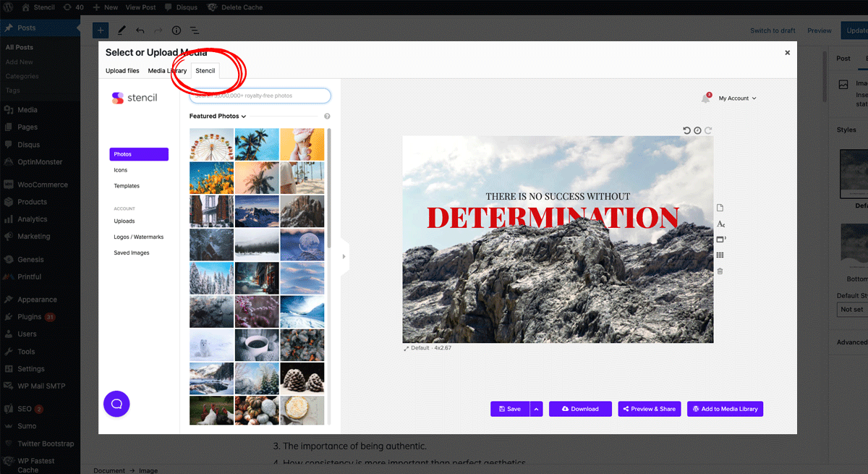
Task: Delete canvas element with trash icon
Action: [720, 270]
